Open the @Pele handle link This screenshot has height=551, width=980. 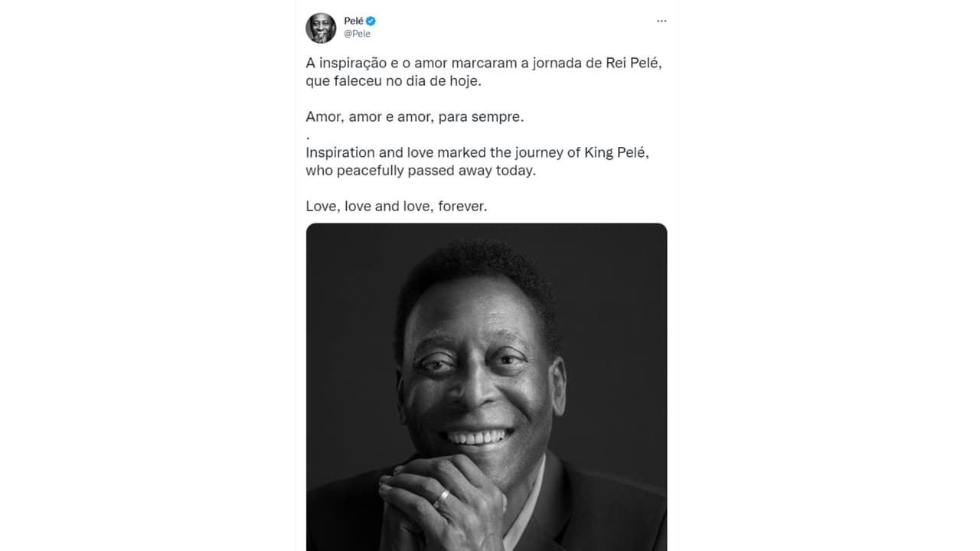pos(357,34)
